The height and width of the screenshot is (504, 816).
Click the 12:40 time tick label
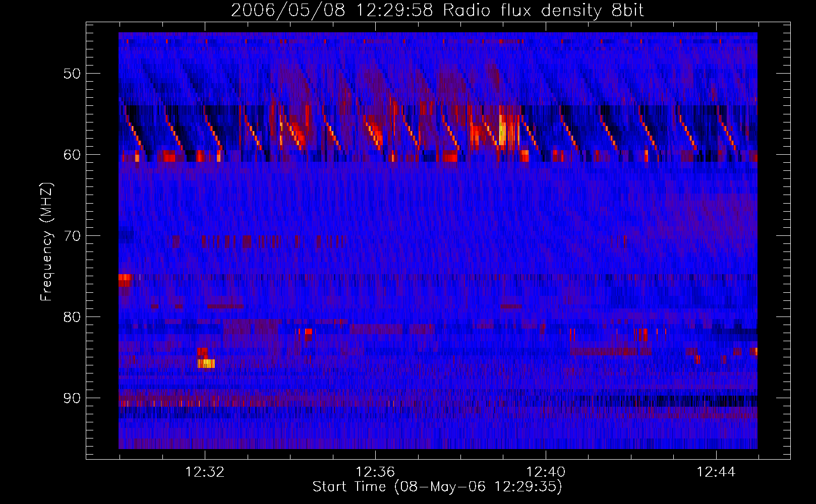tap(546, 472)
